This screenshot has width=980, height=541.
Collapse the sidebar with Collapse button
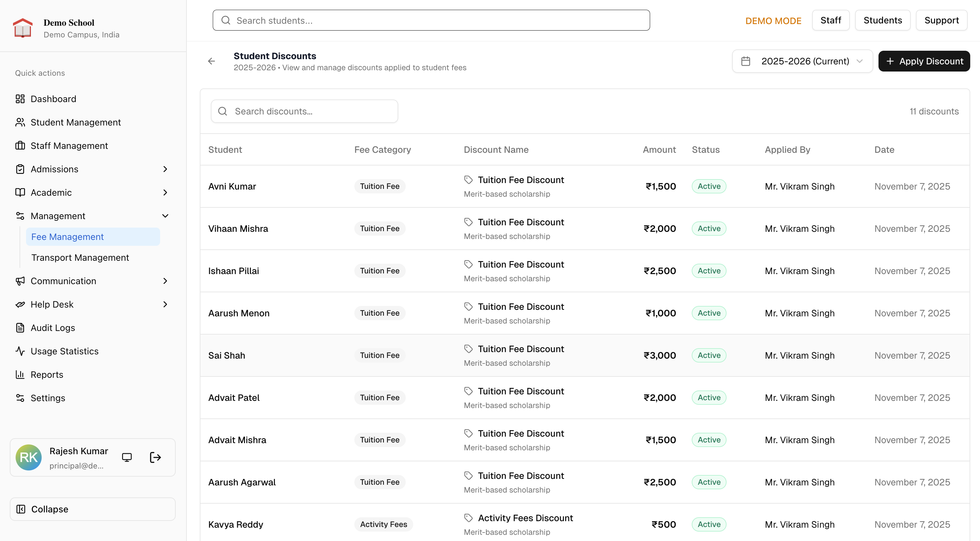(92, 509)
